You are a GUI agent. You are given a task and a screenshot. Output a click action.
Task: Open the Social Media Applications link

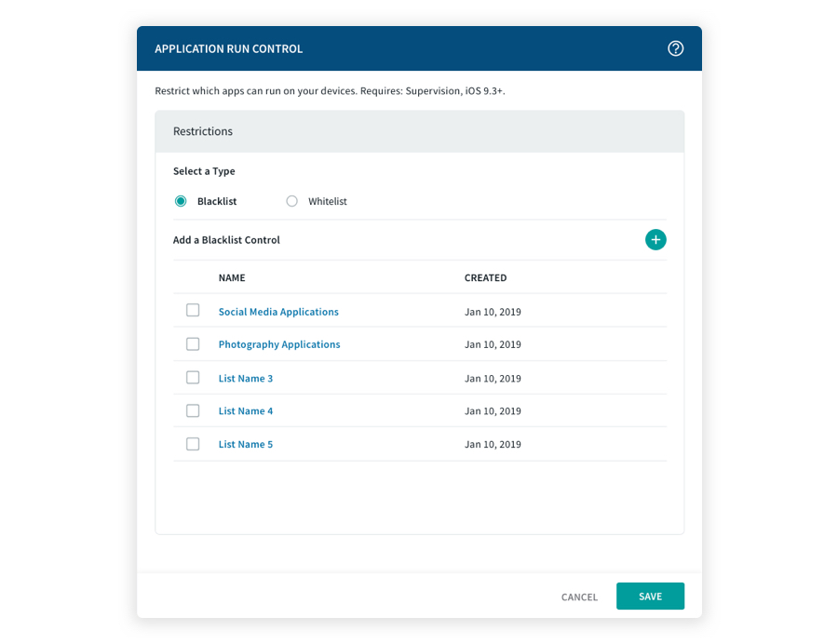click(278, 312)
